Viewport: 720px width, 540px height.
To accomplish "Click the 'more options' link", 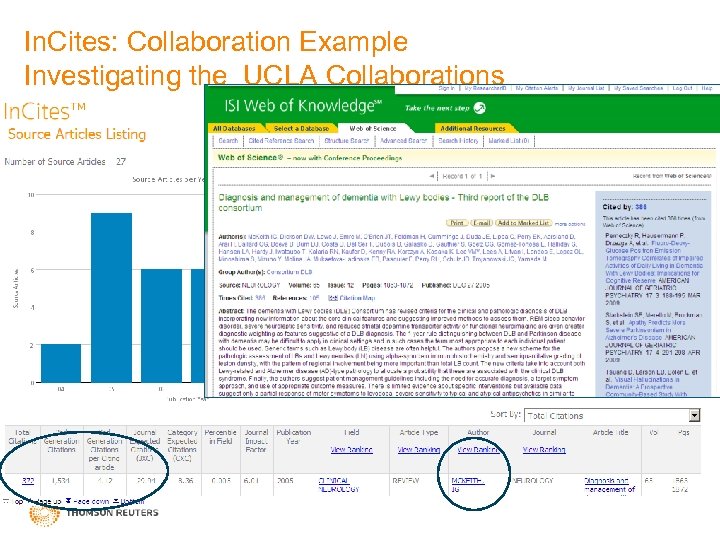I will point(570,224).
